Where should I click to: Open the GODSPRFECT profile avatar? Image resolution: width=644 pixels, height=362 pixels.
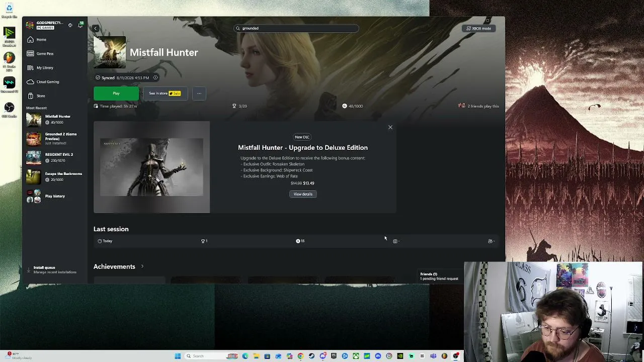pos(30,25)
